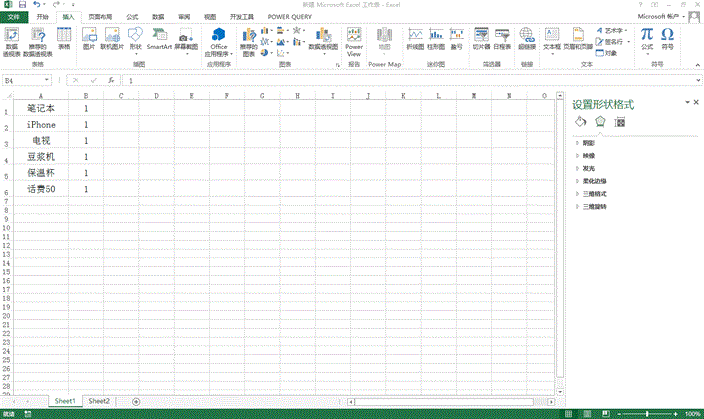The image size is (704, 419).
Task: Switch to the Sheet2 worksheet tab
Action: click(x=99, y=400)
